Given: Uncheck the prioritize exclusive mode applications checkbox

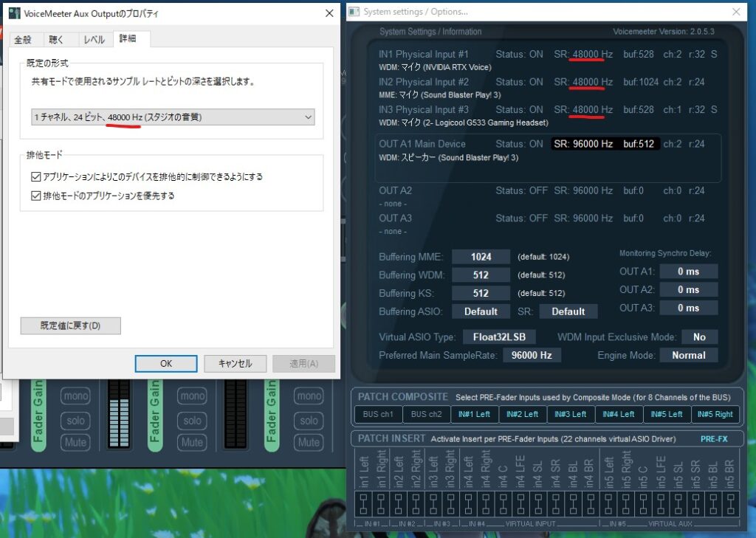Looking at the screenshot, I should click(x=36, y=196).
